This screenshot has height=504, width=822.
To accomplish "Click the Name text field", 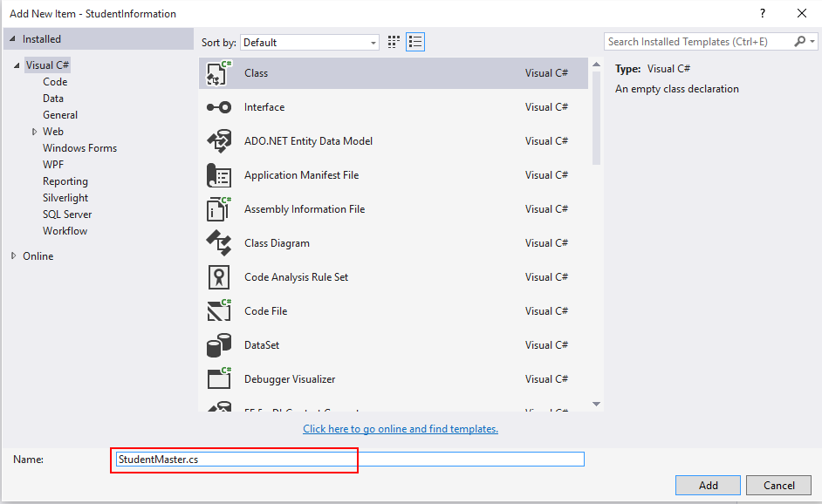I will pos(349,459).
